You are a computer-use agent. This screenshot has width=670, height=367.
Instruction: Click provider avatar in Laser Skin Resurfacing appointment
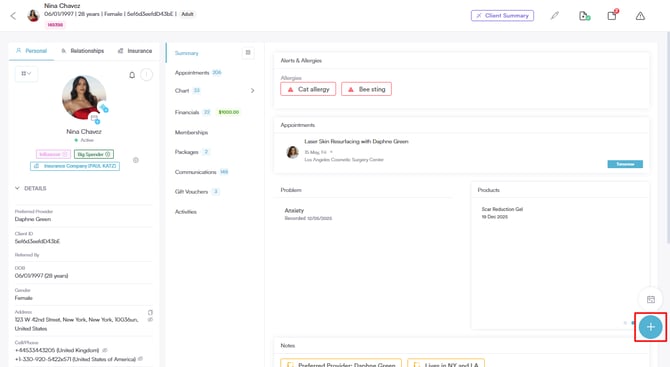coord(292,152)
